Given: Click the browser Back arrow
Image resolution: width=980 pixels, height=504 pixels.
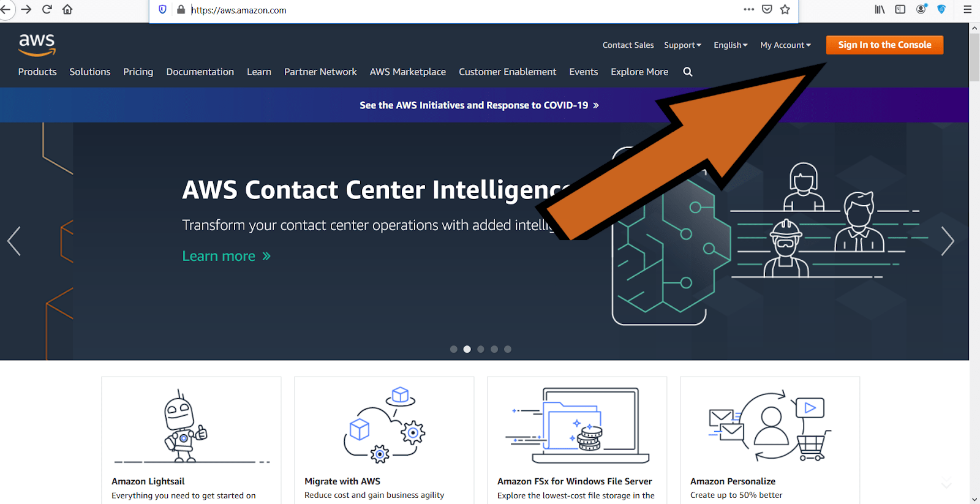Looking at the screenshot, I should click(5, 9).
